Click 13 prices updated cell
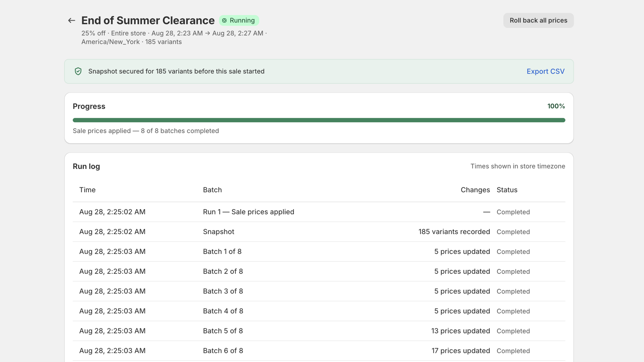Viewport: 644px width, 362px height. [460, 331]
